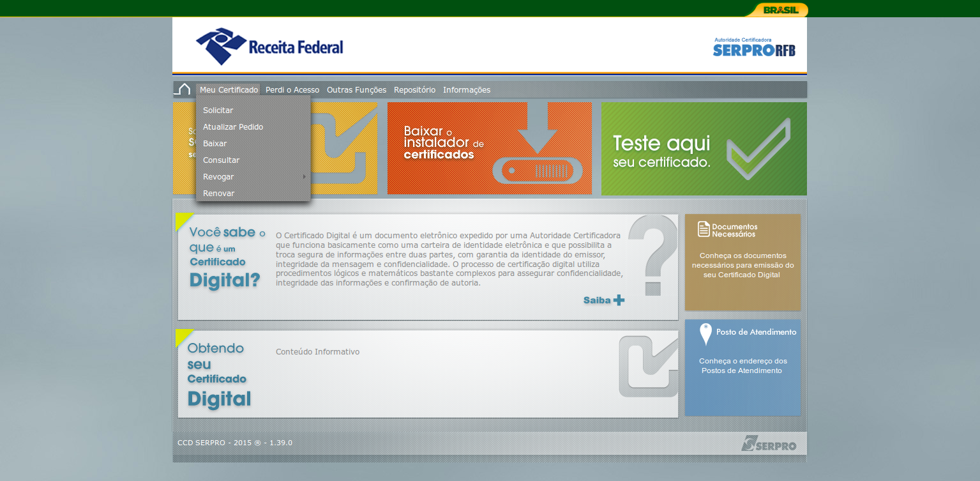Click the home icon in navigation bar
This screenshot has width=980, height=481.
click(x=184, y=89)
